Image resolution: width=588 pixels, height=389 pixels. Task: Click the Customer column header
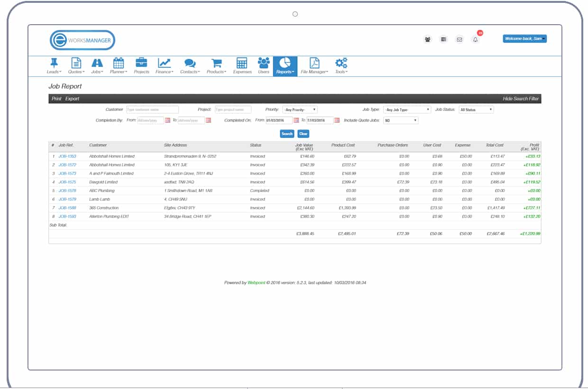coord(98,145)
